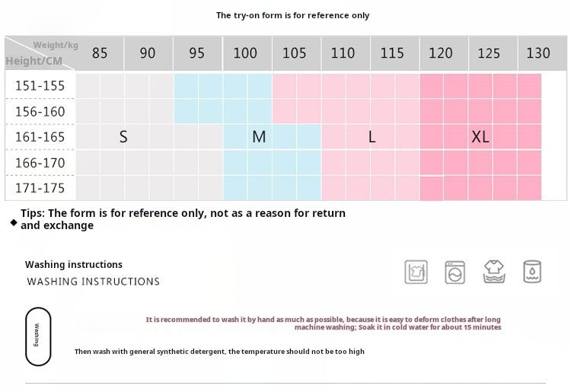Select the L size label
Screen dimensions: 571x392
[x=372, y=137]
